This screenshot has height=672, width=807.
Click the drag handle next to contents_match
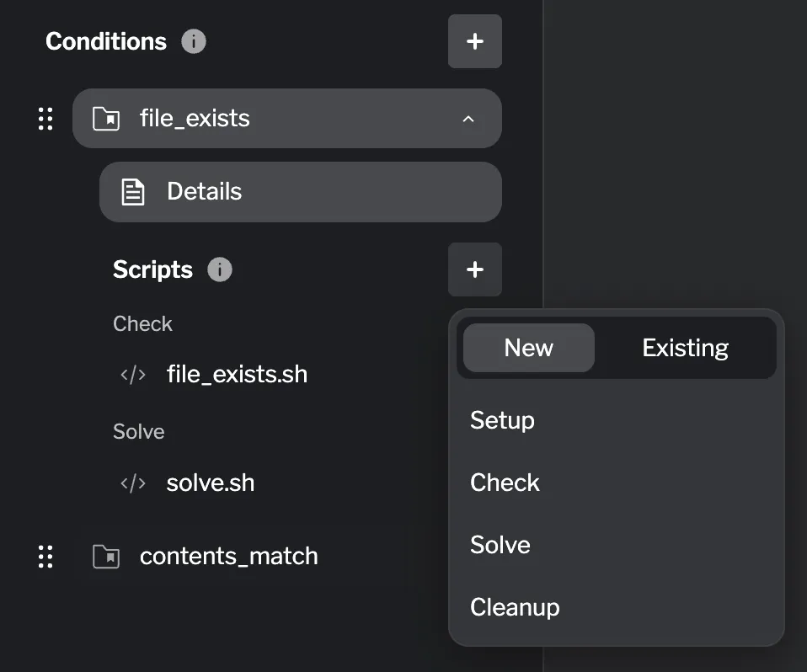click(x=45, y=556)
